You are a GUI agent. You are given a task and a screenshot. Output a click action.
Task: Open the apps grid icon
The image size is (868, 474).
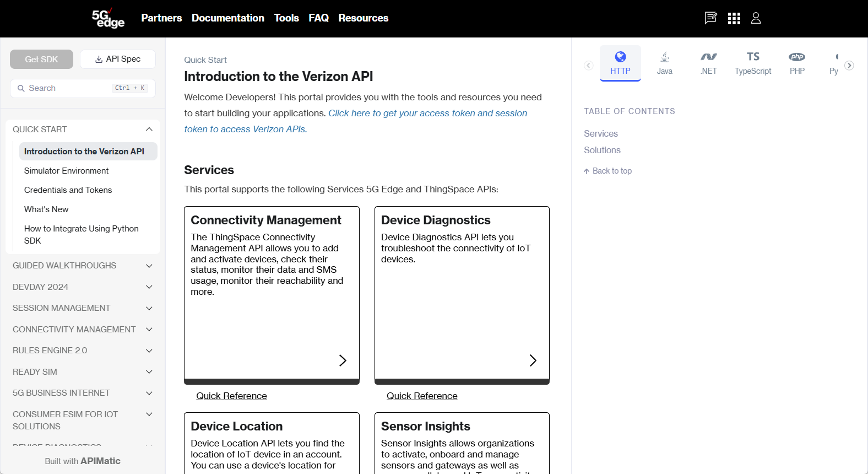click(734, 18)
